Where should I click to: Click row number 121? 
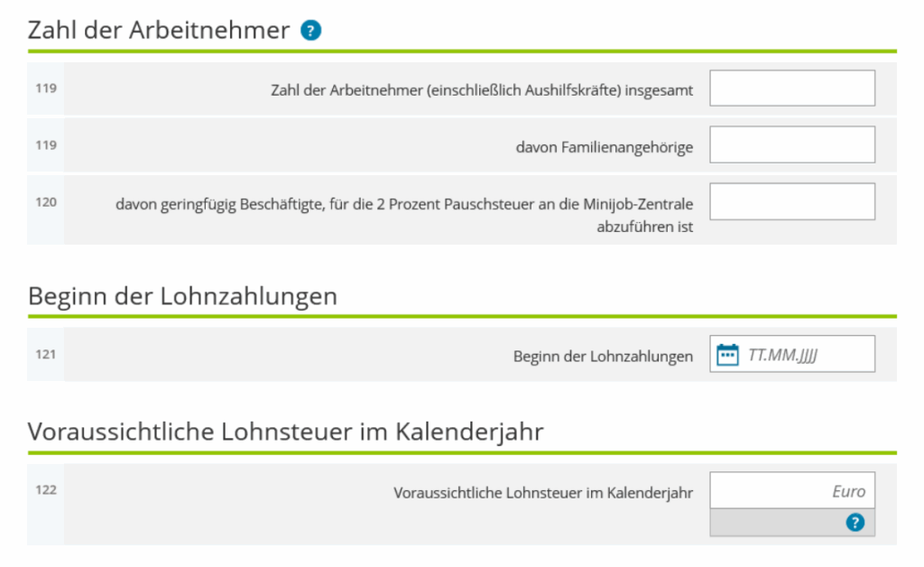tap(46, 354)
